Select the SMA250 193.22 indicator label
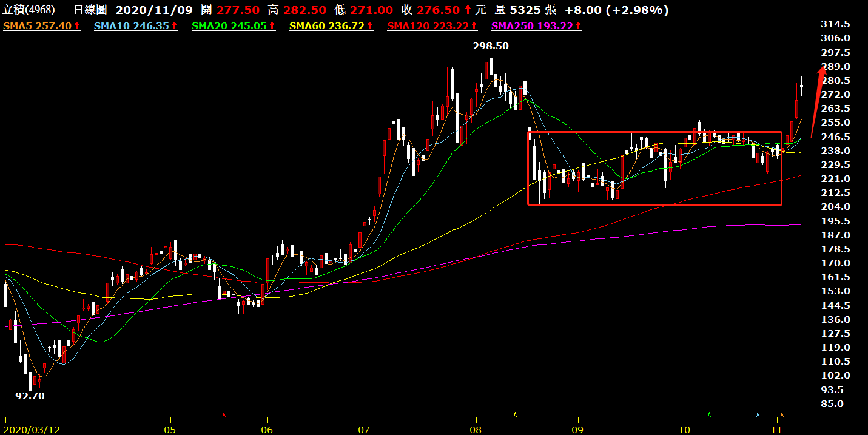Screen dimensions: 868x435 [x=537, y=26]
